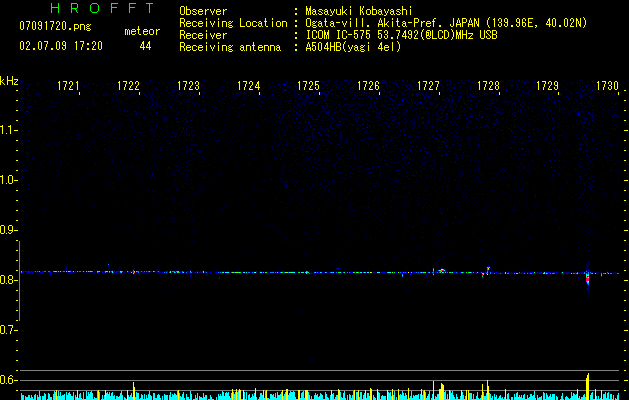Click the 1722 time marker
Viewport: 629px width, 400px height.
coord(128,86)
